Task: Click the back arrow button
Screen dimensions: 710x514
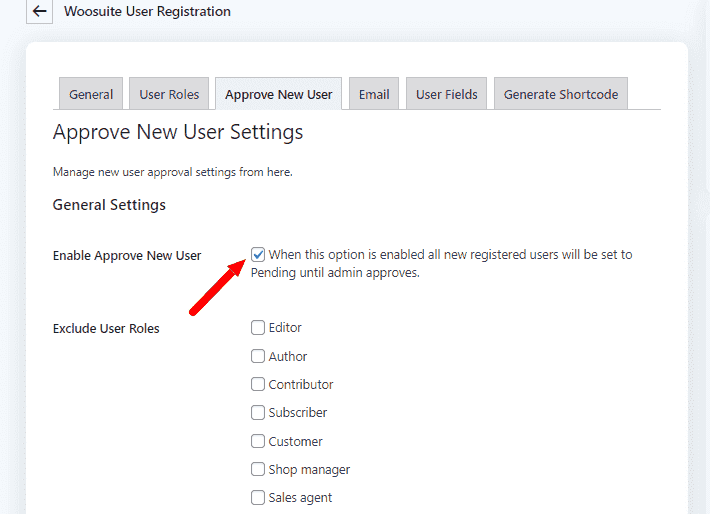Action: (39, 11)
